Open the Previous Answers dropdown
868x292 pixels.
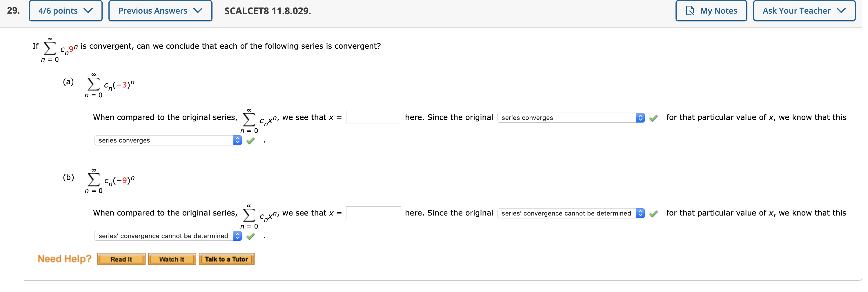coord(160,10)
